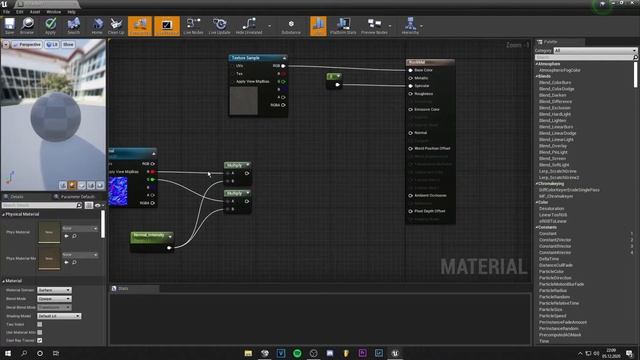The width and height of the screenshot is (640, 360).
Task: Click the Normal input pin
Action: click(x=411, y=133)
